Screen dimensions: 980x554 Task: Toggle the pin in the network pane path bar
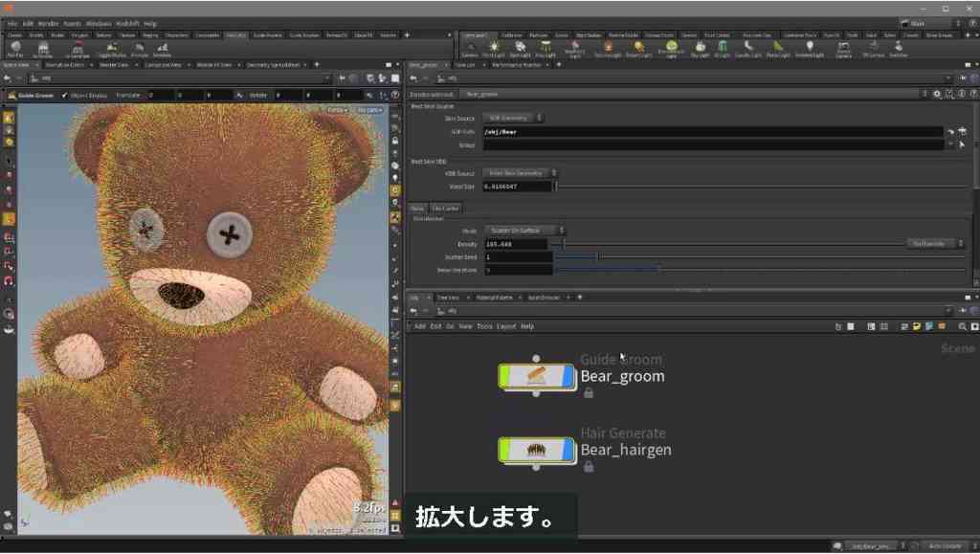[963, 311]
